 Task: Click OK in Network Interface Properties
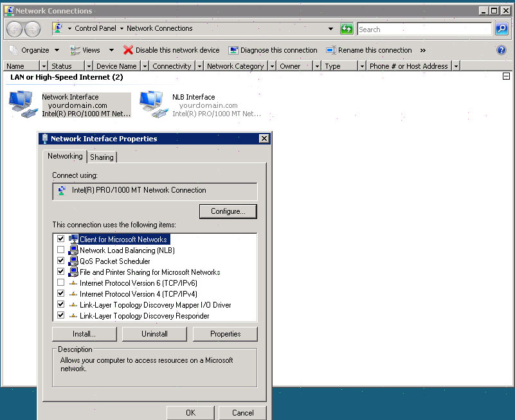(x=190, y=413)
